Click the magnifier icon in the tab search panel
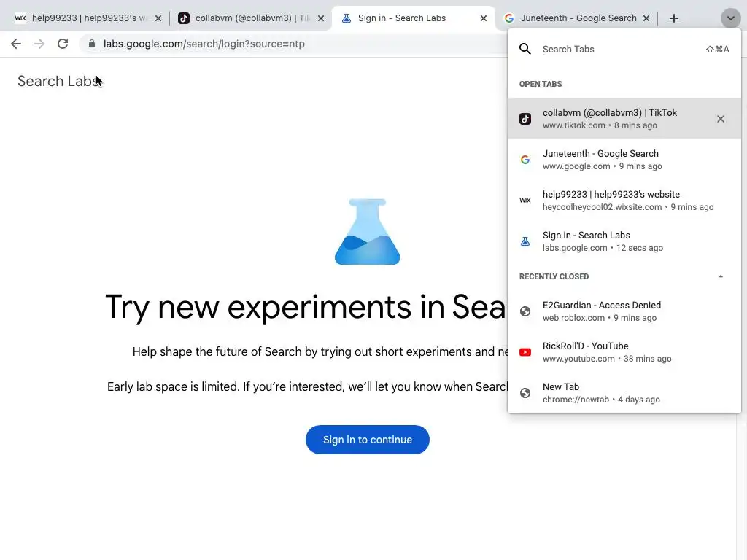 click(x=525, y=49)
